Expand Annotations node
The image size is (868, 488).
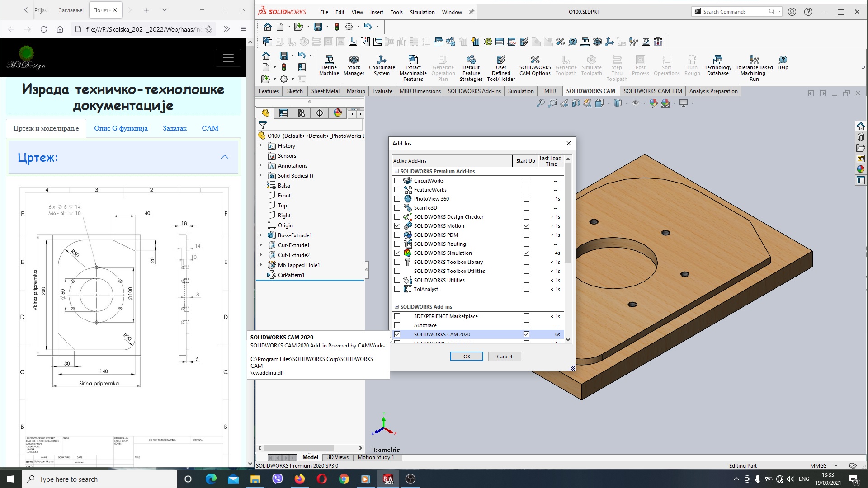261,165
